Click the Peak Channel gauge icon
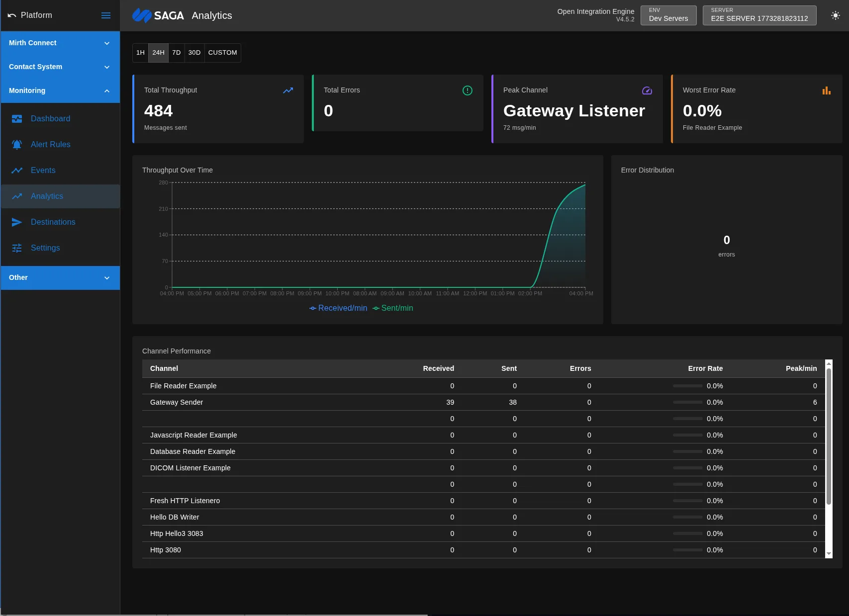This screenshot has width=849, height=616. [647, 90]
